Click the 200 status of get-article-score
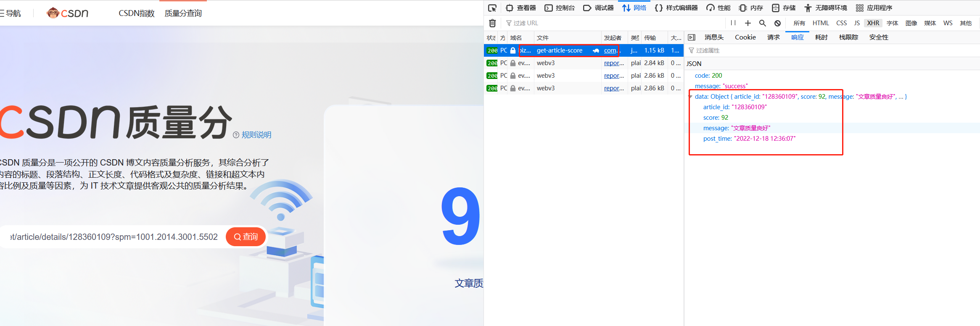 pyautogui.click(x=492, y=50)
